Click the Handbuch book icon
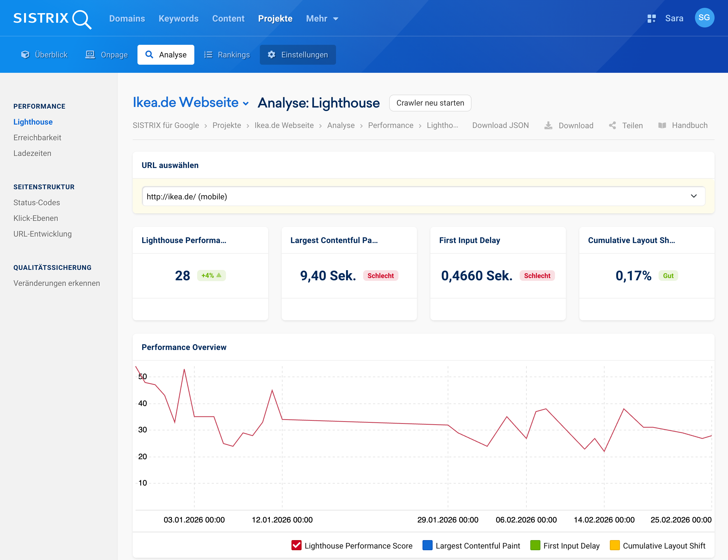The image size is (728, 560). coord(663,125)
